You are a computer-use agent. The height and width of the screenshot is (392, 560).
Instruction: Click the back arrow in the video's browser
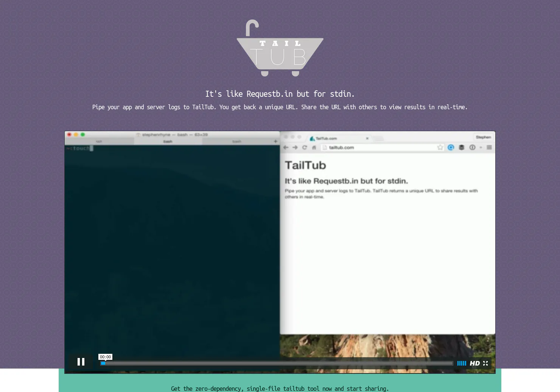coord(286,147)
